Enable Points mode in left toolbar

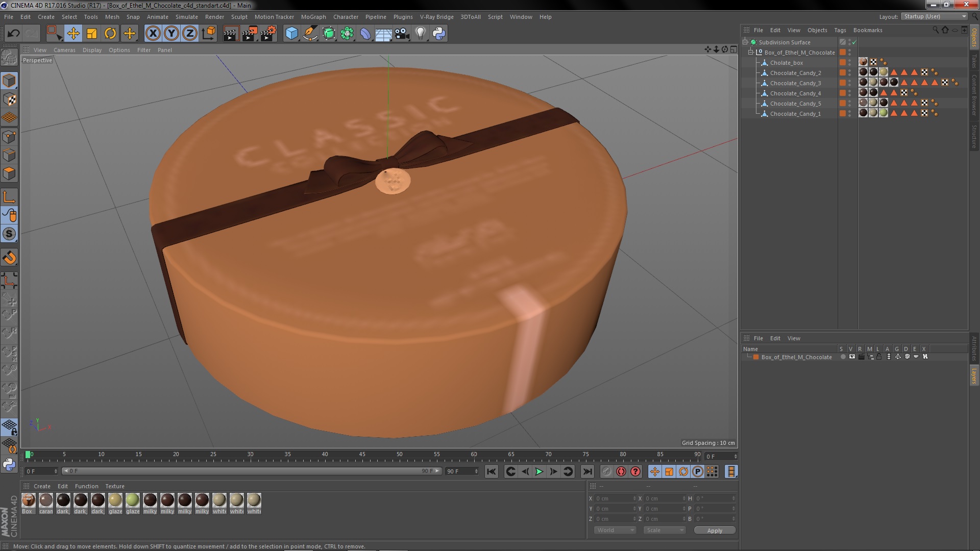pos(9,137)
